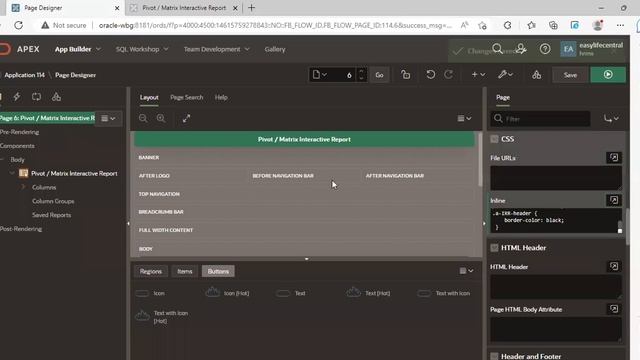Select the Column Groups tree item
Viewport: 640px width, 360px height.
[x=53, y=201]
